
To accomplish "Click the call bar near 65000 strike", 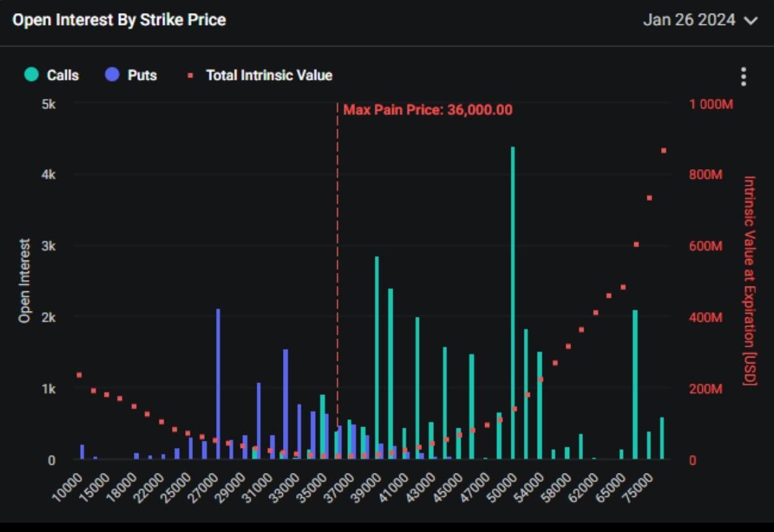I will pyautogui.click(x=635, y=384).
